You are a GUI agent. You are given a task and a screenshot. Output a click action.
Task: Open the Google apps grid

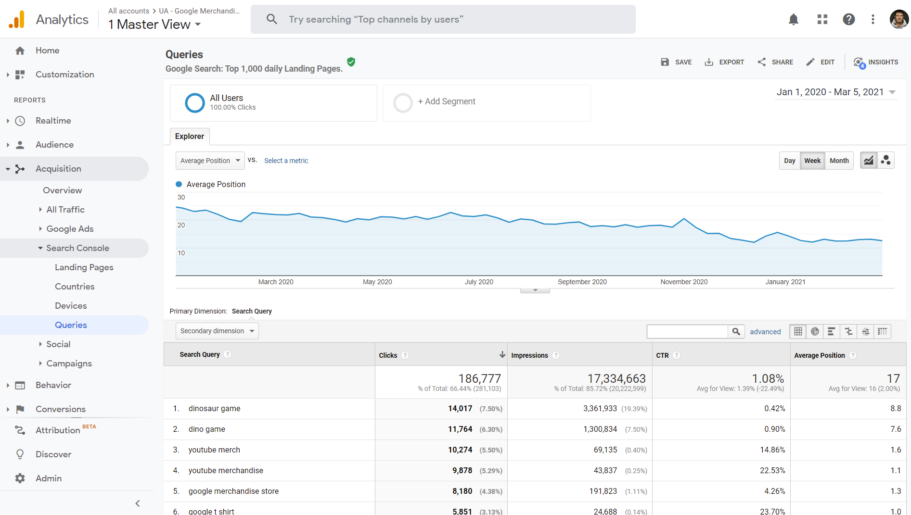tap(822, 19)
